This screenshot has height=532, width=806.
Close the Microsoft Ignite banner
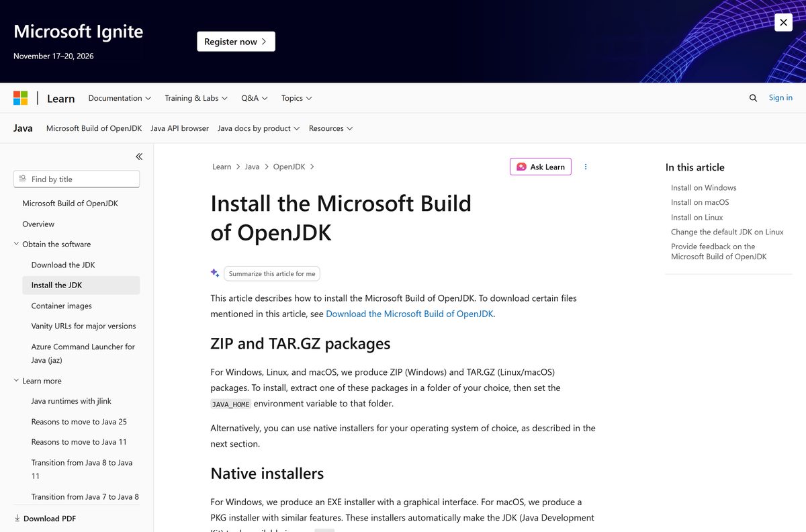click(x=783, y=22)
